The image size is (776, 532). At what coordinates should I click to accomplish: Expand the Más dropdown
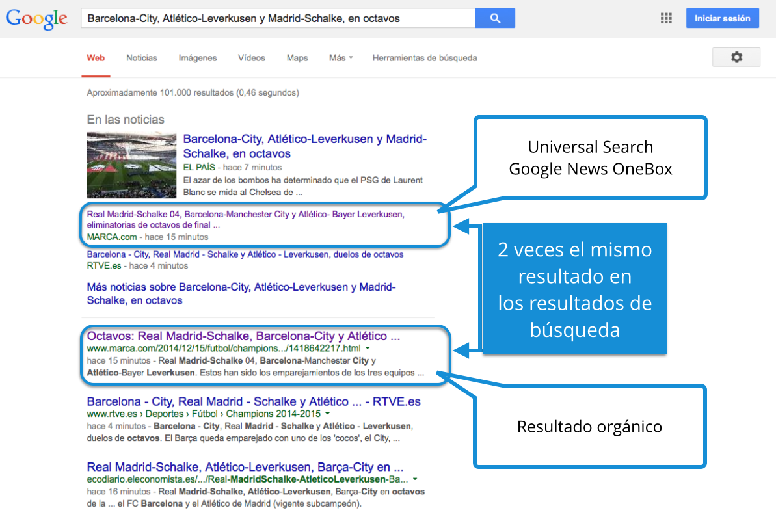coord(341,58)
